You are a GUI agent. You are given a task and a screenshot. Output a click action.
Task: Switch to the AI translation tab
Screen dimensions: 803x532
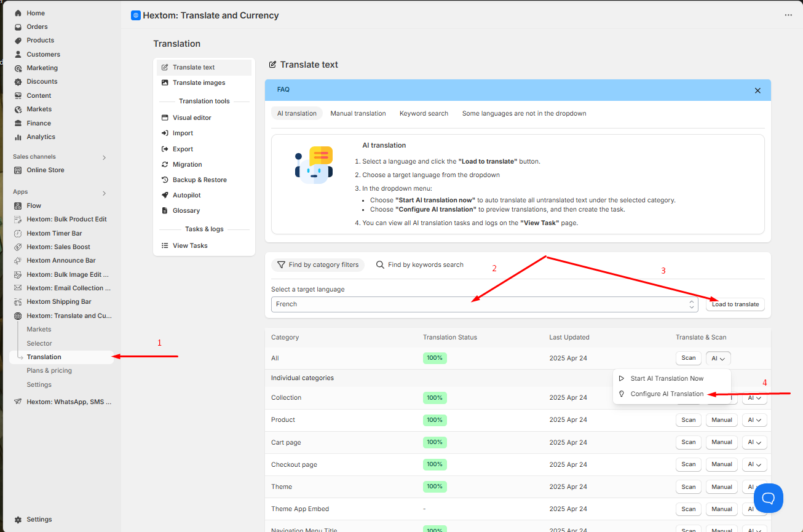click(297, 113)
